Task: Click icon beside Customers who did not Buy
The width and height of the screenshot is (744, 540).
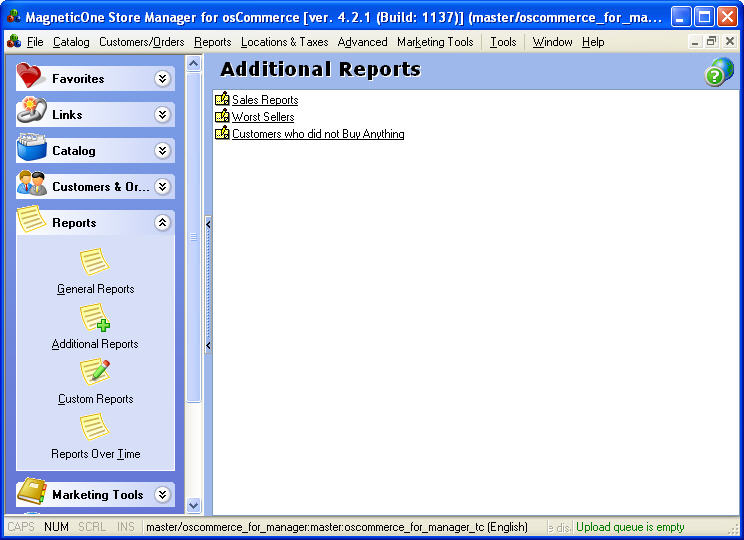Action: click(x=222, y=133)
